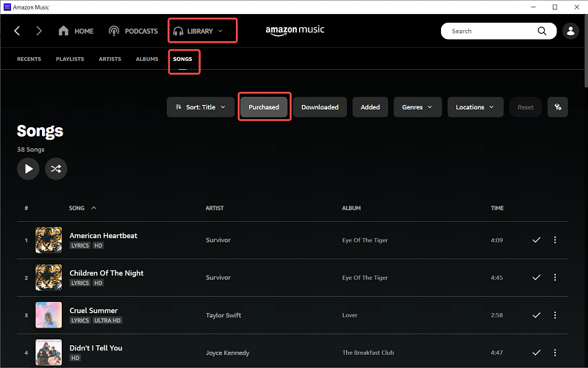Switch to the Playlists tab
588x368 pixels.
click(x=70, y=59)
